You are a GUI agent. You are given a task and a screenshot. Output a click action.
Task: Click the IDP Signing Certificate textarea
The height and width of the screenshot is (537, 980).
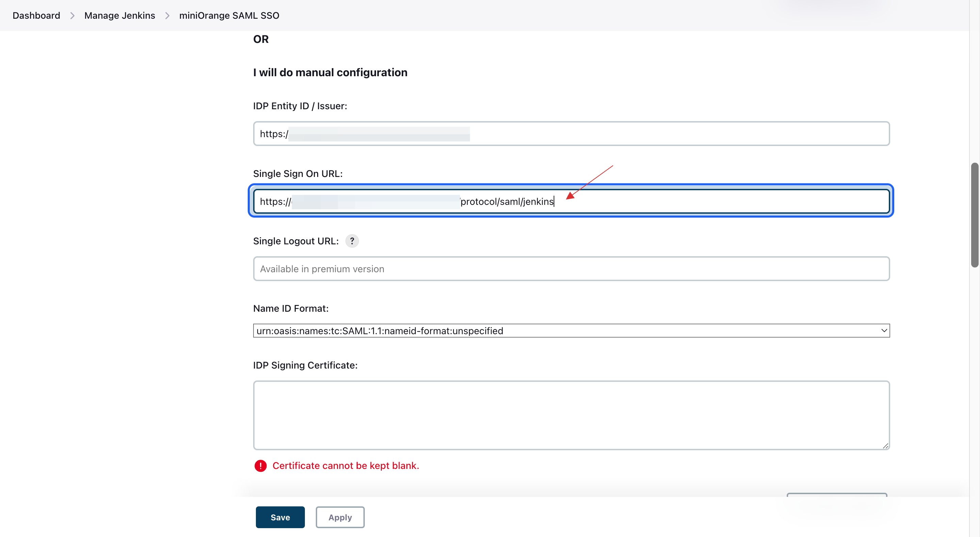pyautogui.click(x=571, y=415)
